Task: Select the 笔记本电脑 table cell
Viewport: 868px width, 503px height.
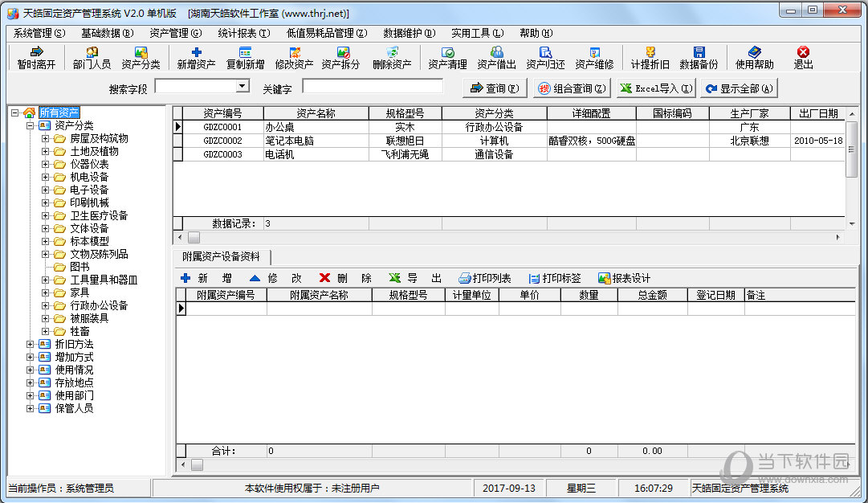Action: pyautogui.click(x=316, y=141)
